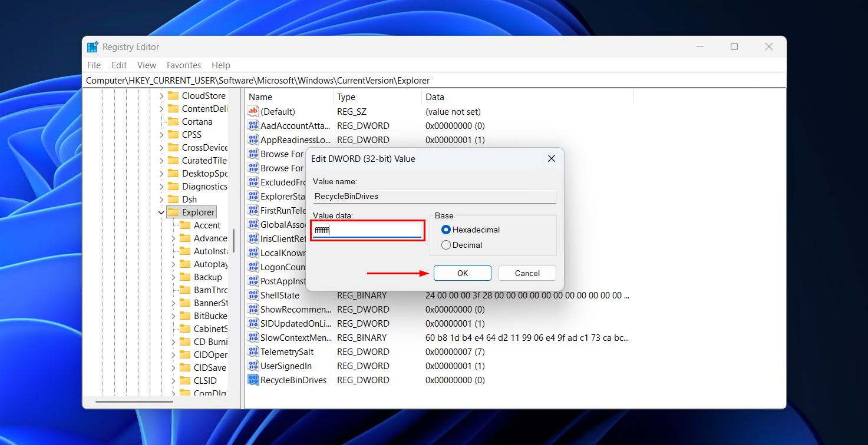Expand the CloudStore tree node
The height and width of the screenshot is (445, 868).
point(161,95)
